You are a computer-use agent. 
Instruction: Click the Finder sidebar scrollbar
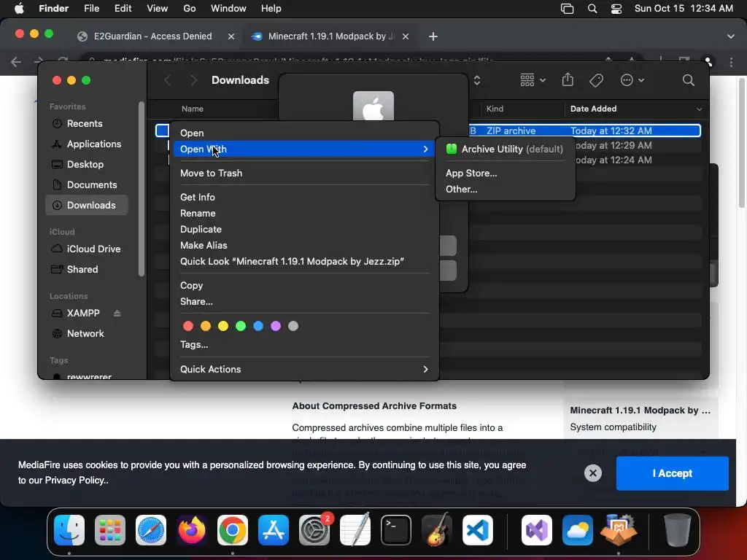coord(141,189)
